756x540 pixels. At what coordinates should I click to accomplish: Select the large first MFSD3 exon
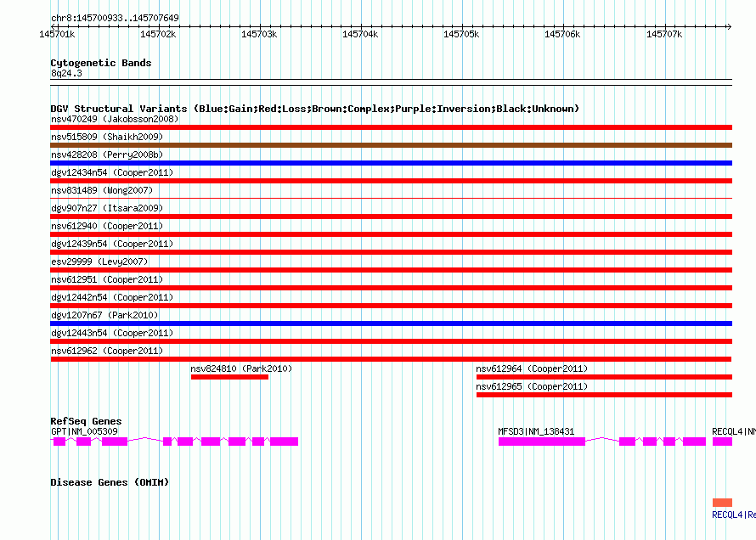click(x=542, y=442)
